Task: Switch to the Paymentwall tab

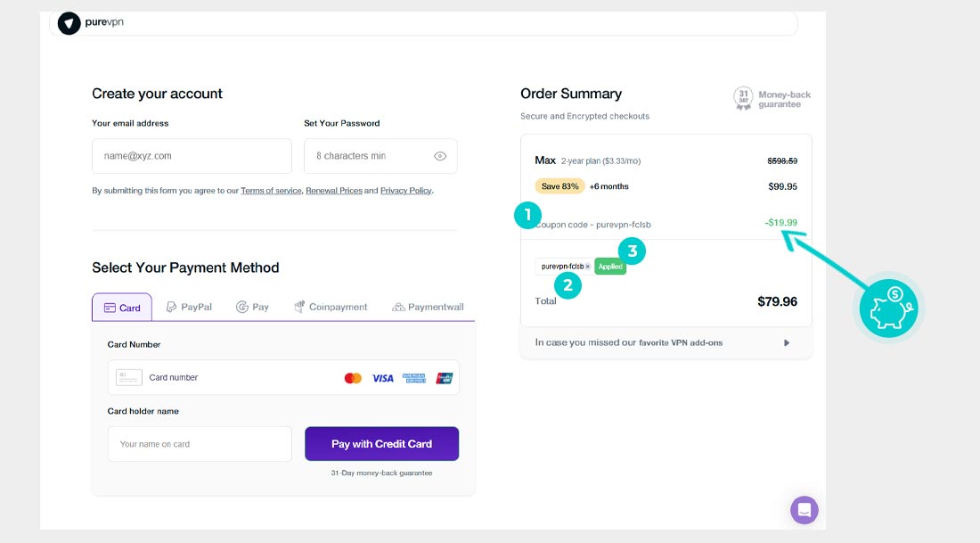Action: click(428, 307)
